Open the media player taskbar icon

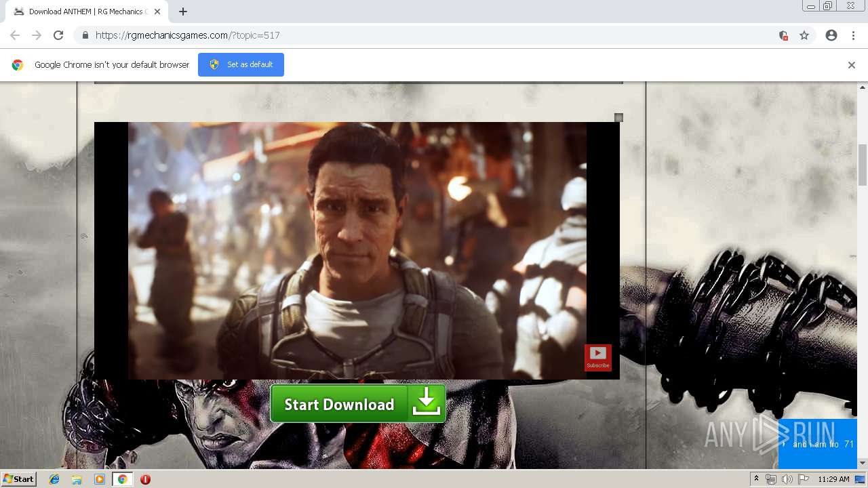pyautogui.click(x=100, y=479)
